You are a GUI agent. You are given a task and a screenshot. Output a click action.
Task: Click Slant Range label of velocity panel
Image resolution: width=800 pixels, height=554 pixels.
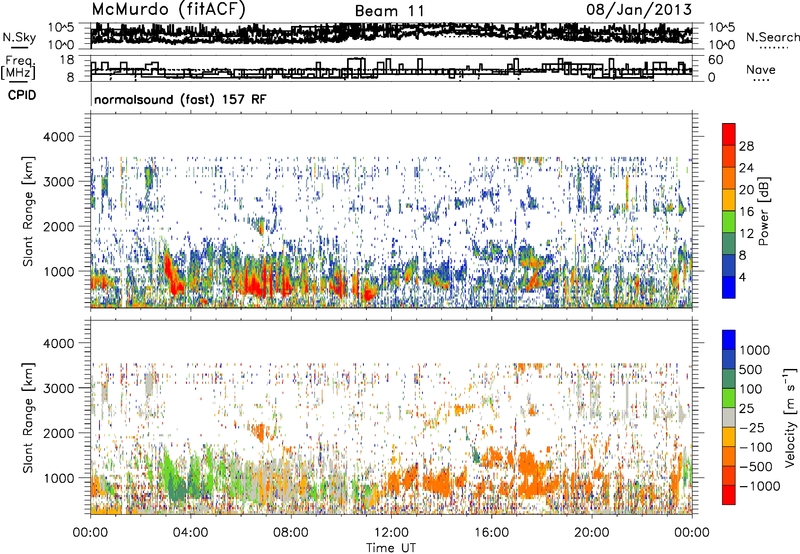coord(28,418)
